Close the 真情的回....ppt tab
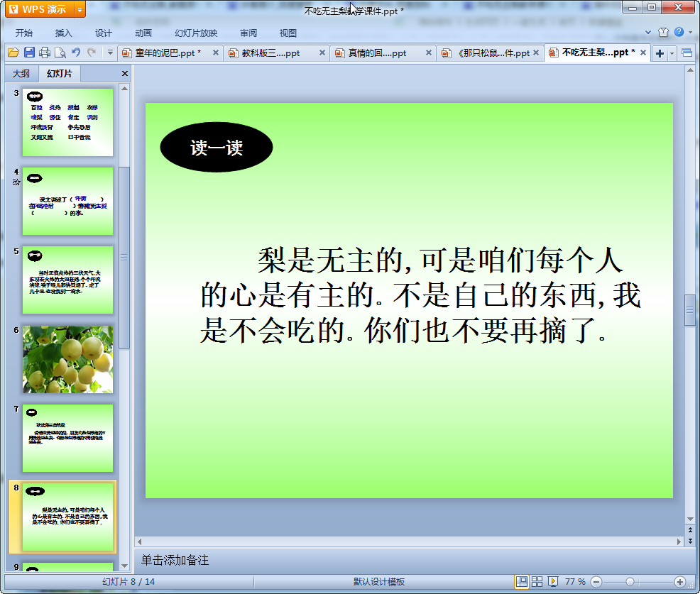700x594 pixels. (x=429, y=53)
